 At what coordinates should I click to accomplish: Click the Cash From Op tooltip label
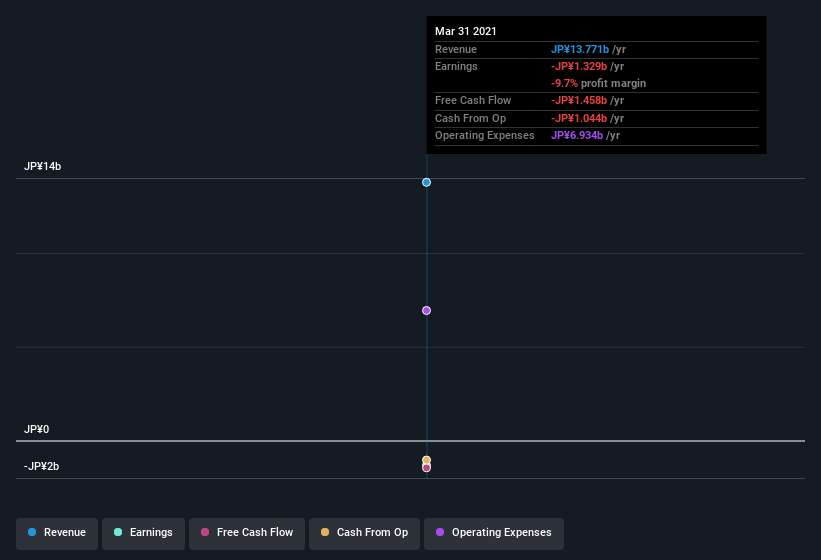[x=471, y=118]
